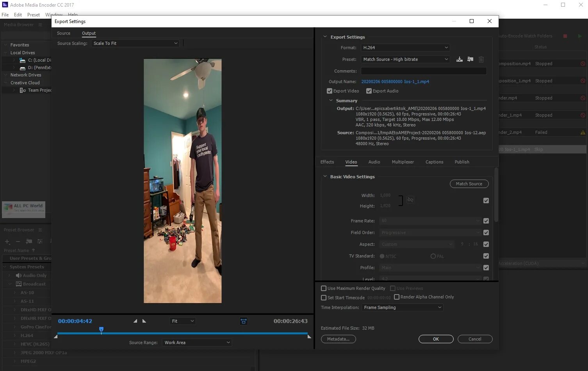
Task: Click in the Comments input field
Action: [x=424, y=71]
